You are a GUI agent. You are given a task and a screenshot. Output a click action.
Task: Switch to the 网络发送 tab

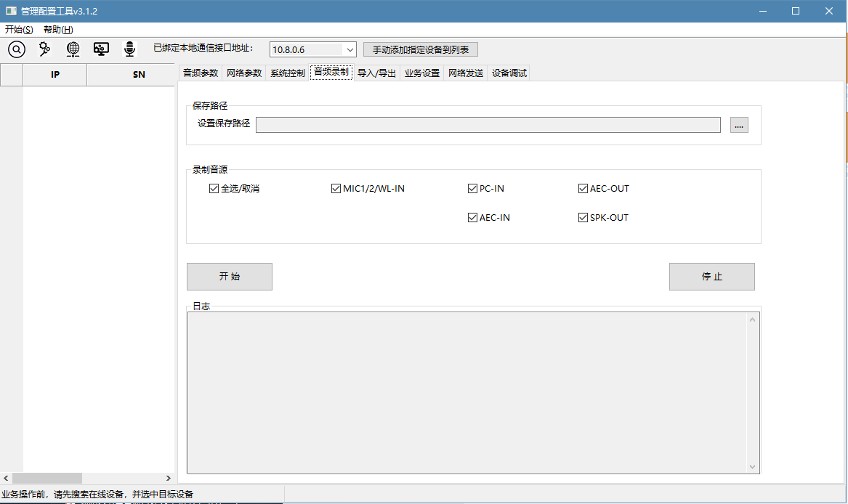[465, 73]
